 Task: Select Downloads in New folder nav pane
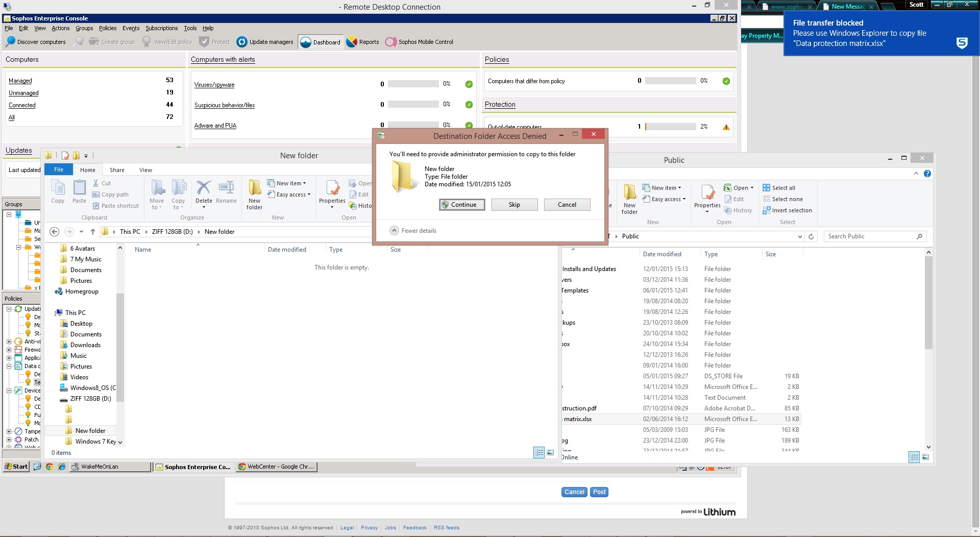point(85,345)
